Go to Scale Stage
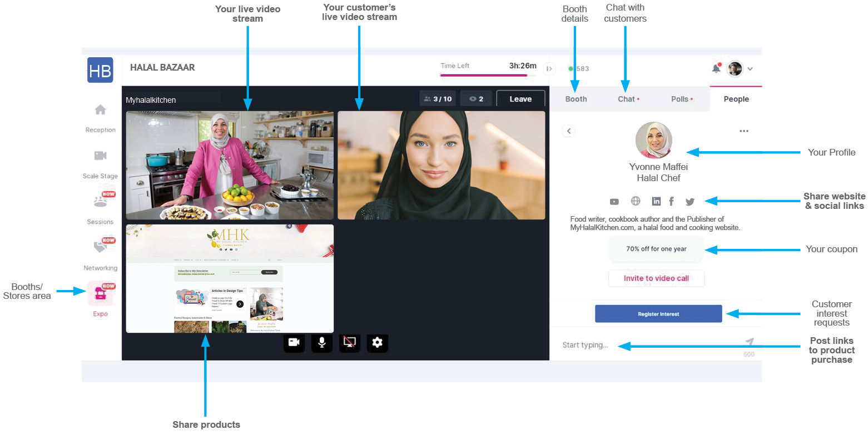 [x=100, y=164]
